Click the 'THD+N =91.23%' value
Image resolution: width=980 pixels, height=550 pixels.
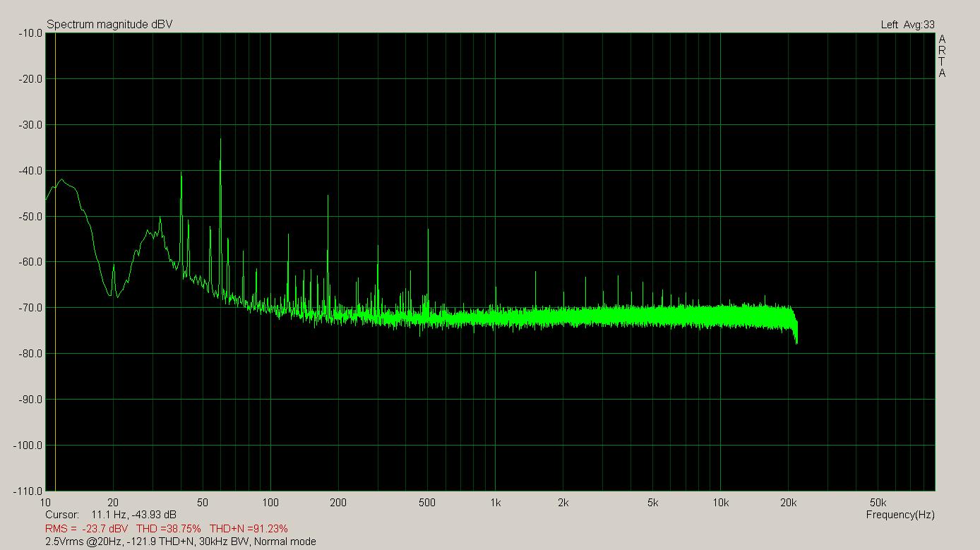click(249, 528)
